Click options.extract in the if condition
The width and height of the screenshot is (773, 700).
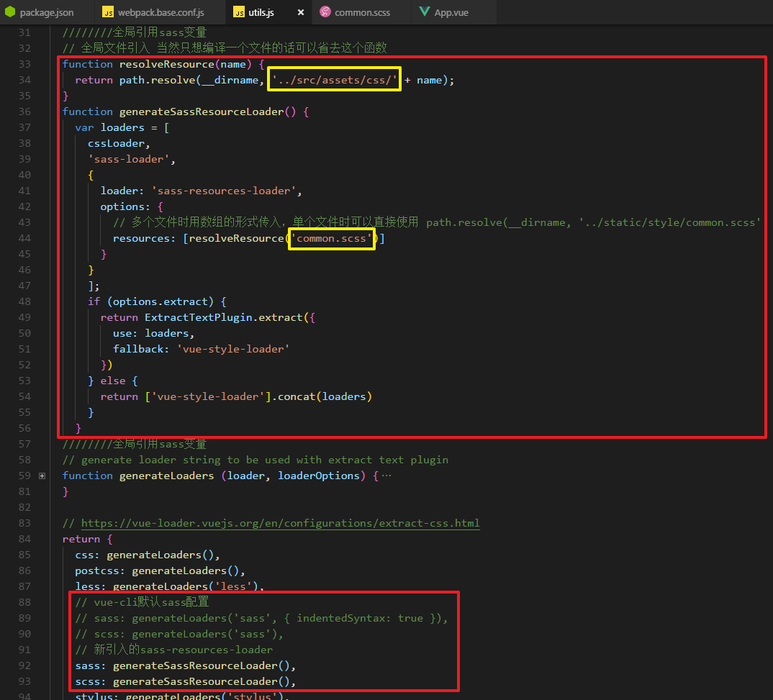161,301
